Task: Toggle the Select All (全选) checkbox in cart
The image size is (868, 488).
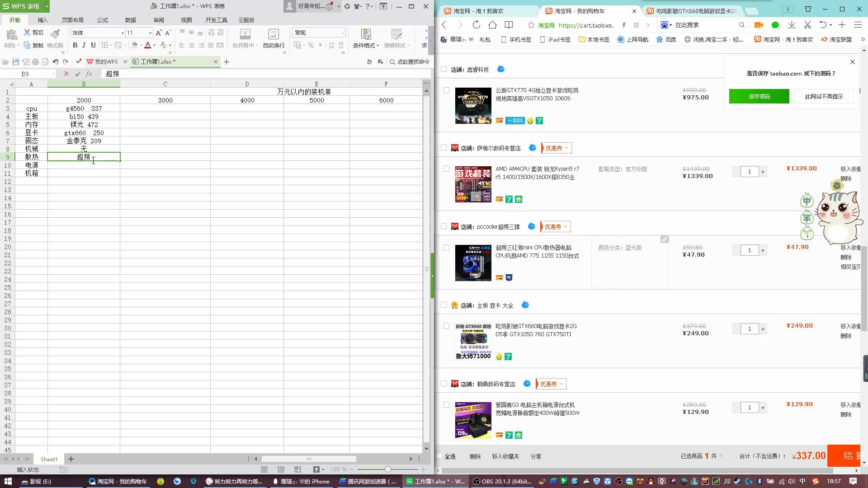Action: coord(439,456)
